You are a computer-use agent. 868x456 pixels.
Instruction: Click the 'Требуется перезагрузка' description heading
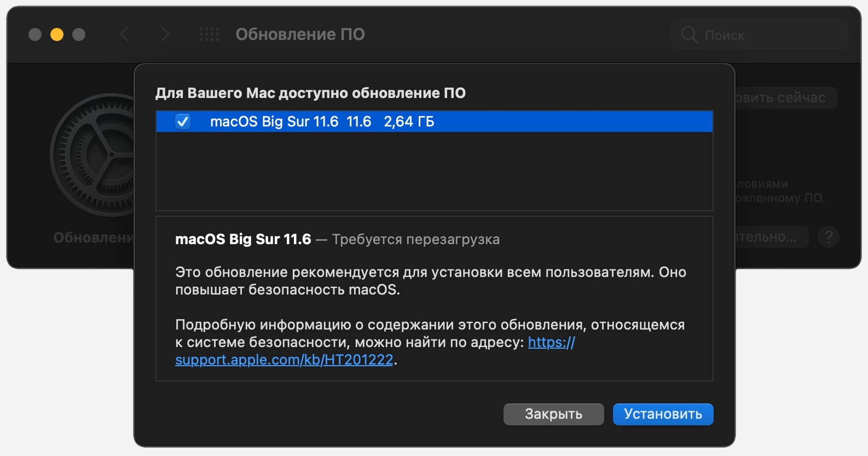pyautogui.click(x=415, y=239)
